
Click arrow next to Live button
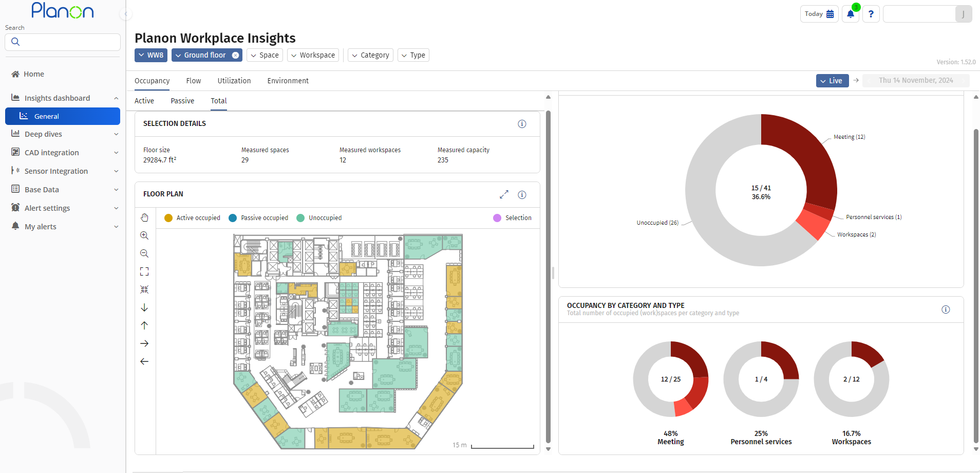(x=856, y=80)
